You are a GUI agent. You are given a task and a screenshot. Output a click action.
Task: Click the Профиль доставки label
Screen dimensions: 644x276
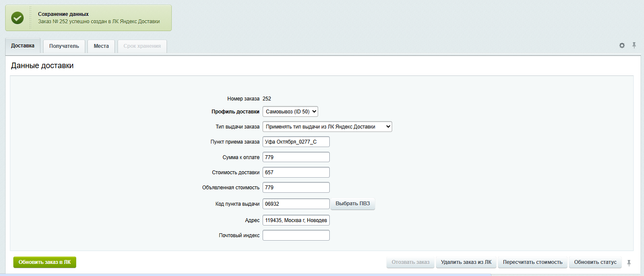pos(235,112)
